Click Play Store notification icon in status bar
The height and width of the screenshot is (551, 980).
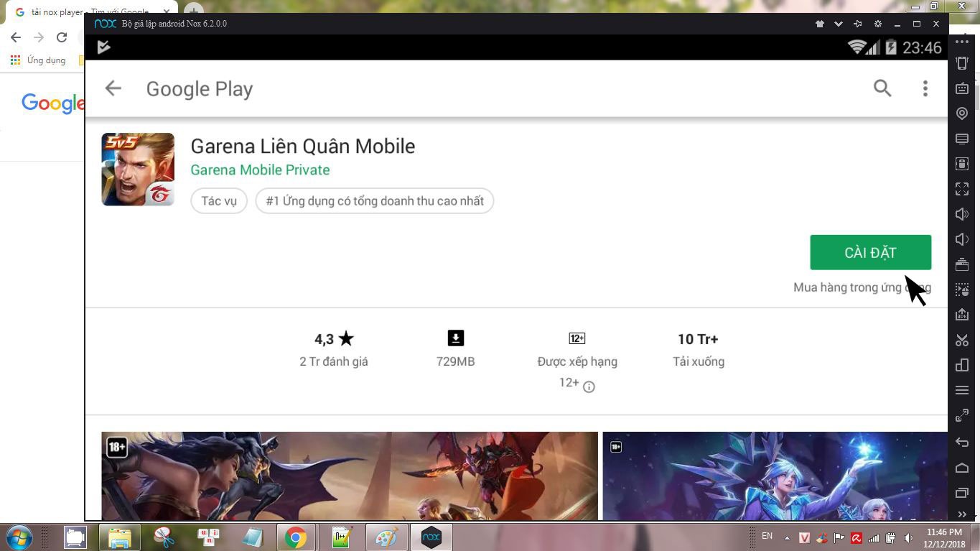pos(104,47)
